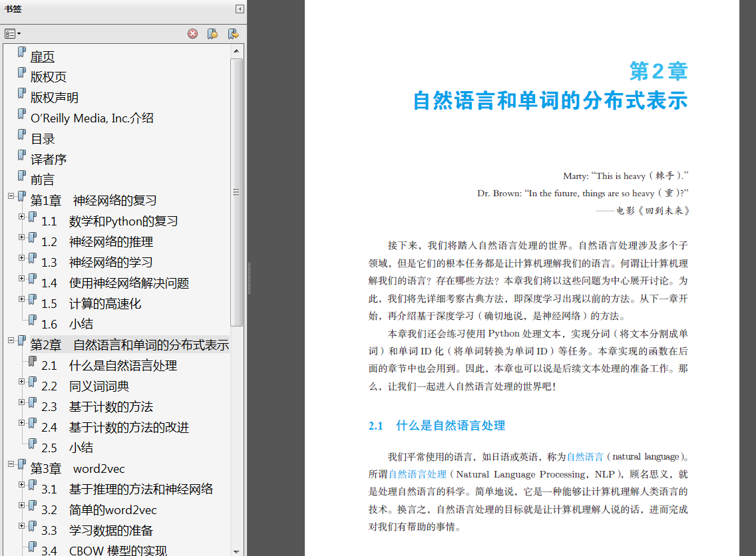
Task: Select bookmark 1.5 计算的高速化
Action: 91,304
